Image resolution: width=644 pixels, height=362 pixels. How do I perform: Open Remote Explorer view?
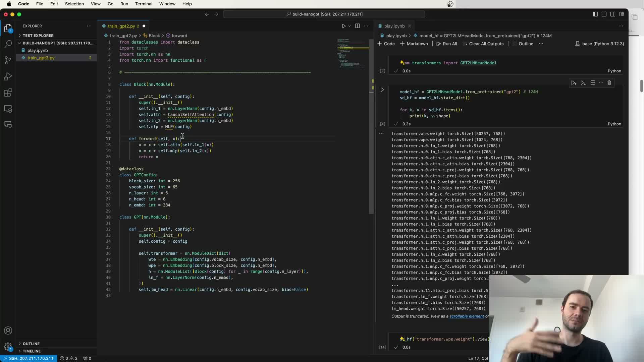[8, 109]
